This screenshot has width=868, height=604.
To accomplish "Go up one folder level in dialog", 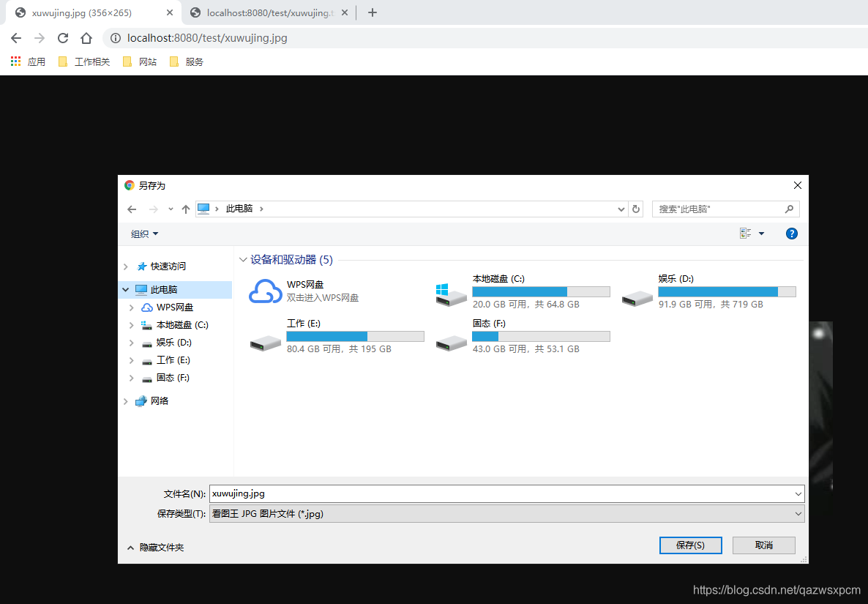I will tap(185, 209).
